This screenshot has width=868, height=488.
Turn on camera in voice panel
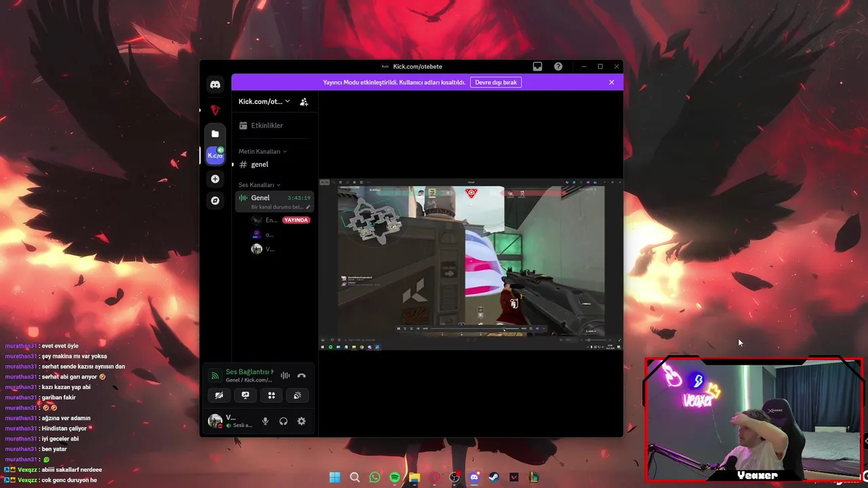219,395
